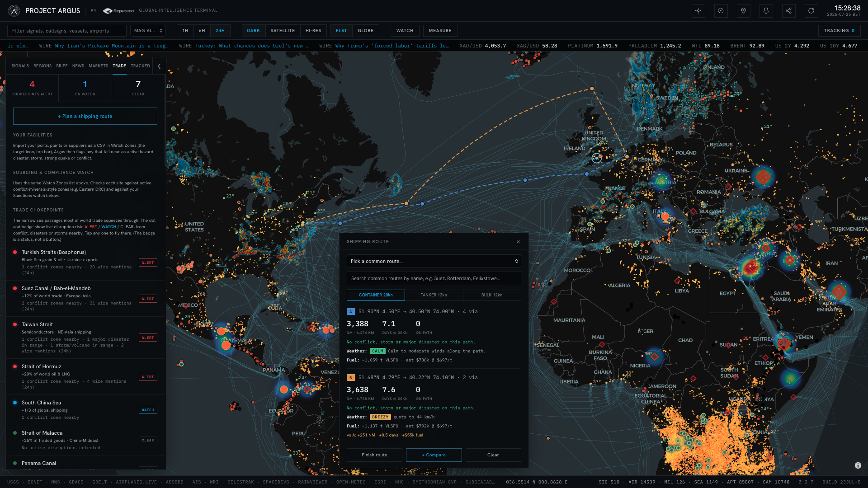Click the green dot beside Strait of Malacca
Screen dimensions: 868x488
[15, 433]
